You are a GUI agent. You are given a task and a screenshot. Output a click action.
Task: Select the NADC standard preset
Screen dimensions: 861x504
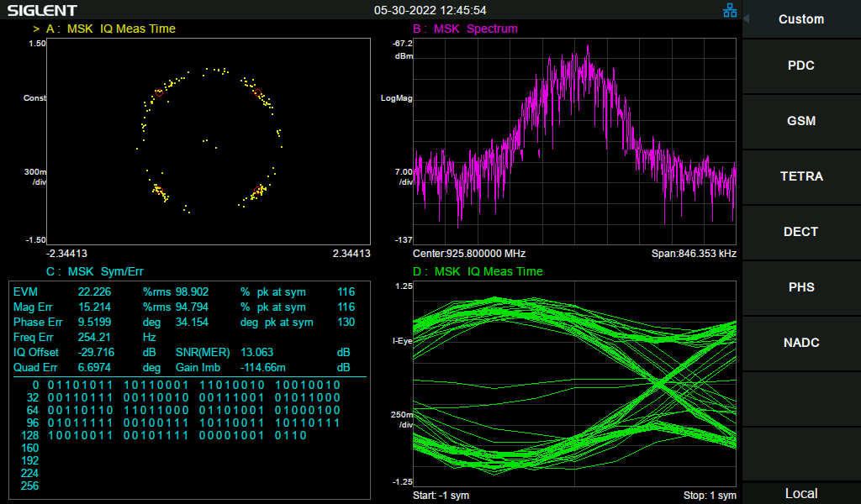tap(801, 343)
